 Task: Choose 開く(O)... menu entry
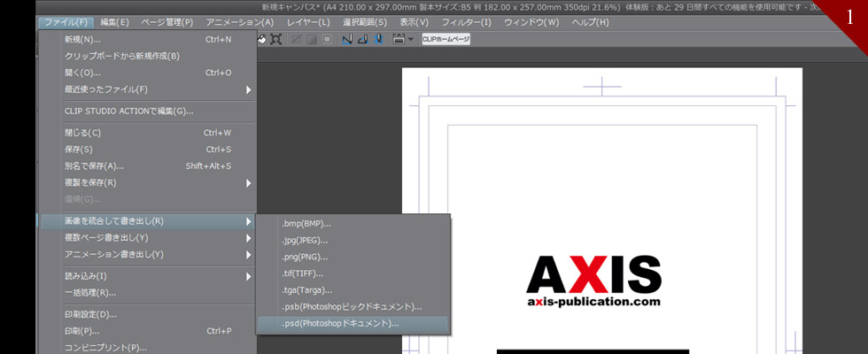click(x=148, y=73)
